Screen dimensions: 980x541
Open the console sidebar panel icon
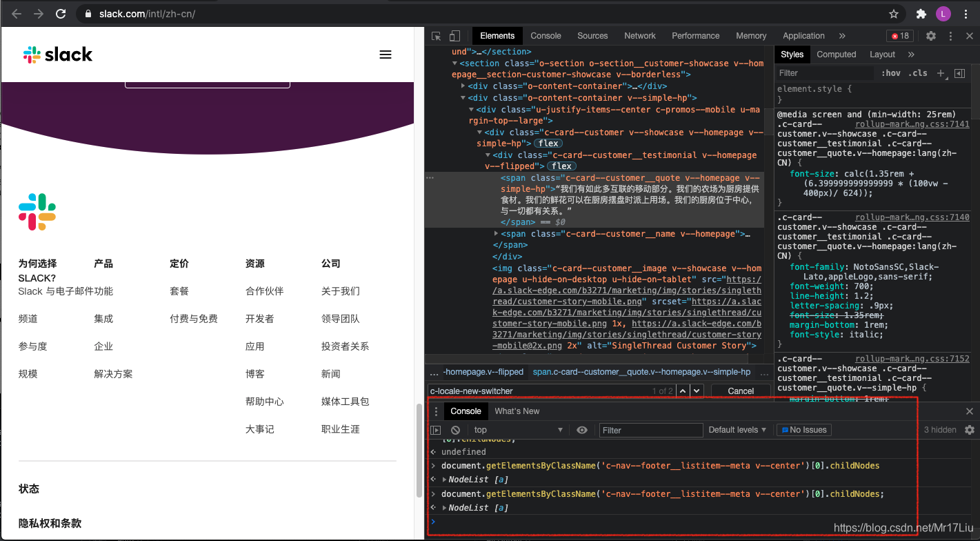[437, 430]
